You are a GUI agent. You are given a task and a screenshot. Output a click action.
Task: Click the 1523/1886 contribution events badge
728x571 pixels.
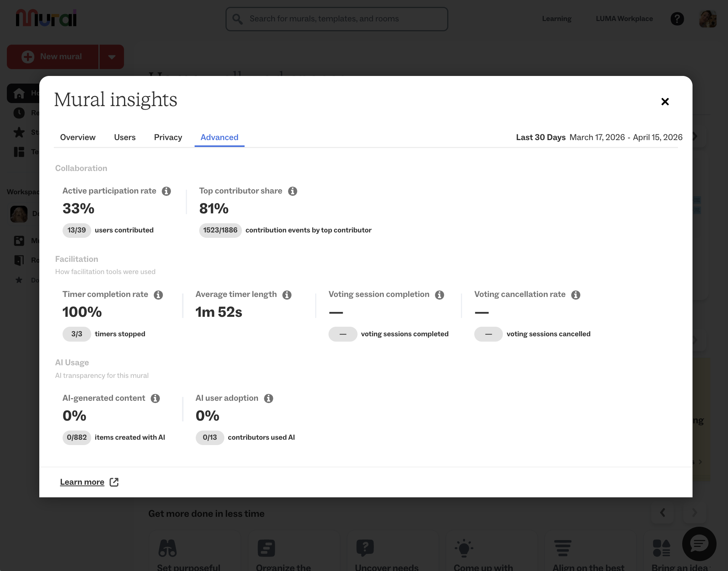pos(220,231)
